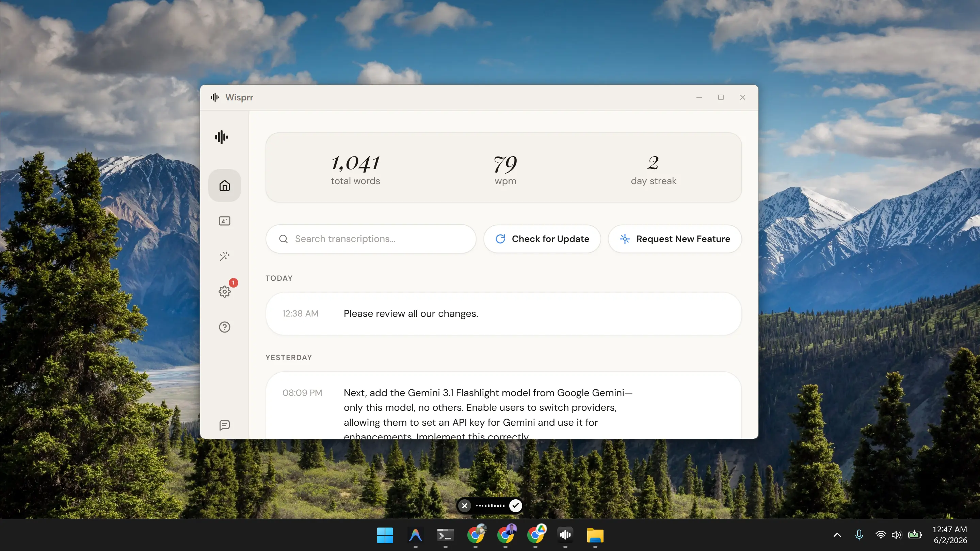Open the Help question mark icon
Screen dimensions: 980x551
click(x=224, y=327)
